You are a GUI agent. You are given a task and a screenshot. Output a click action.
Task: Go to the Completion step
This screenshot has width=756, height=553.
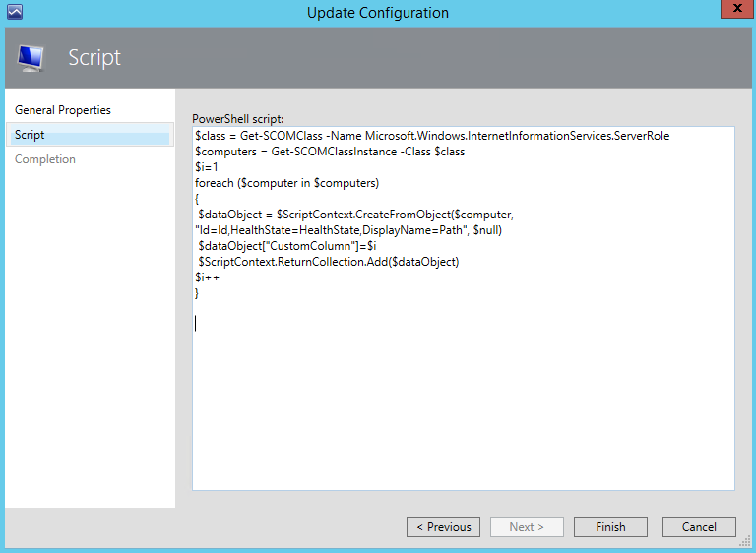click(45, 159)
